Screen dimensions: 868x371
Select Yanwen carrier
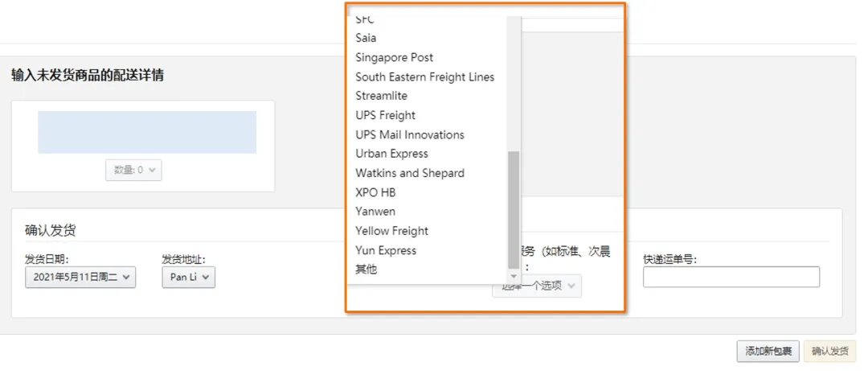(375, 212)
